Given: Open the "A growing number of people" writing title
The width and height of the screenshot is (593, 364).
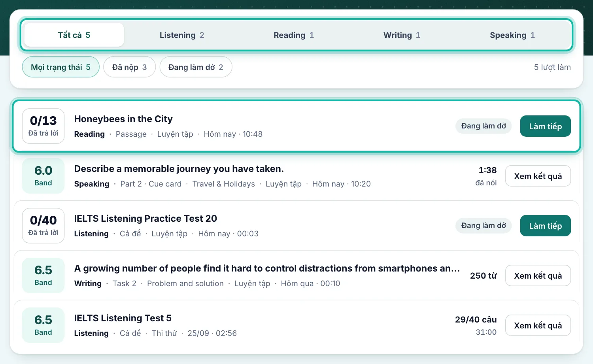Looking at the screenshot, I should (x=267, y=268).
